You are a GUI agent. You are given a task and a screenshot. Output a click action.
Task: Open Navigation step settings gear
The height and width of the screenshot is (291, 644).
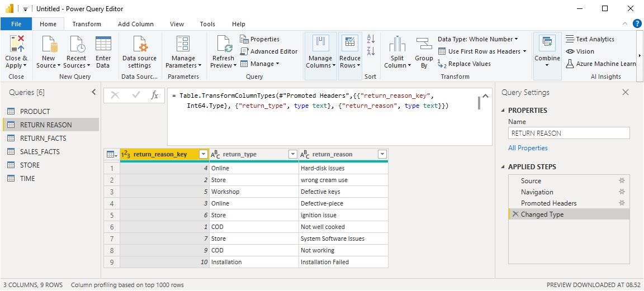[622, 192]
